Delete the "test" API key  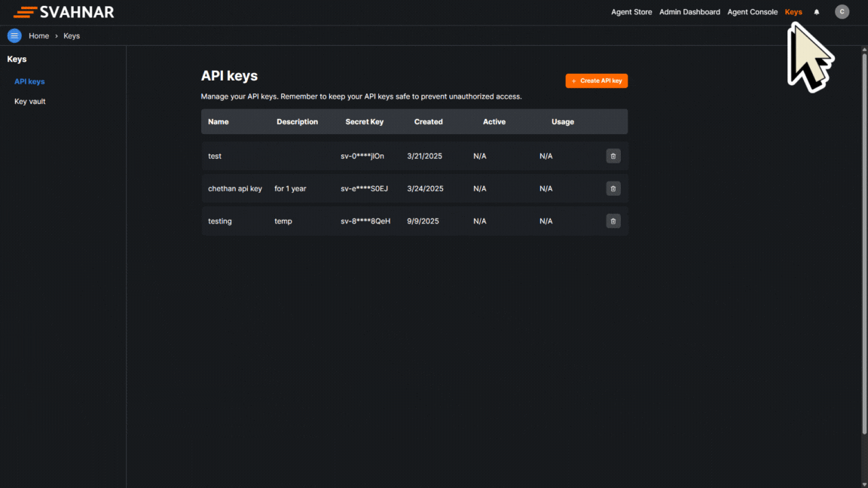tap(613, 156)
